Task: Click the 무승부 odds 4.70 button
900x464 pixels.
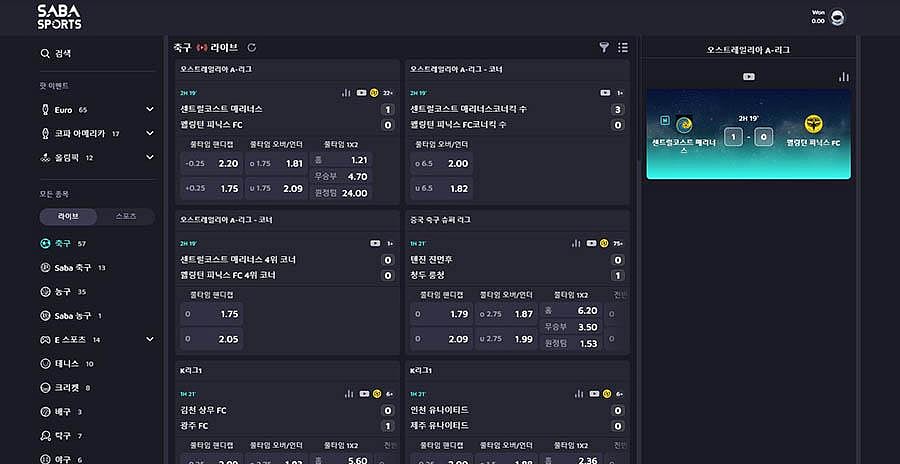Action: (x=343, y=176)
